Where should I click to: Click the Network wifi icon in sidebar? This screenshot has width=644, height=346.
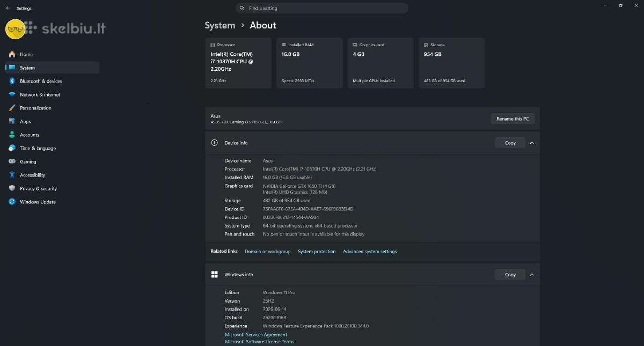[x=12, y=94]
